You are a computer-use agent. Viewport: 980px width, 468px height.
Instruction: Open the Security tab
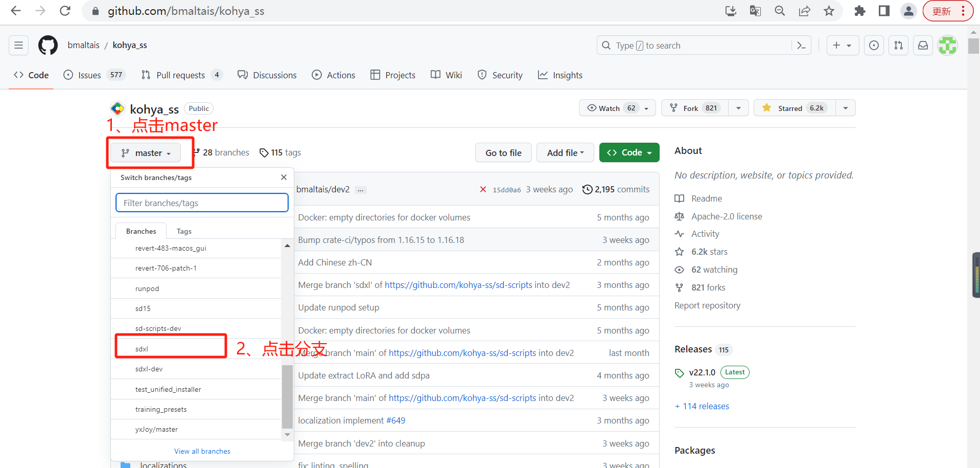500,75
